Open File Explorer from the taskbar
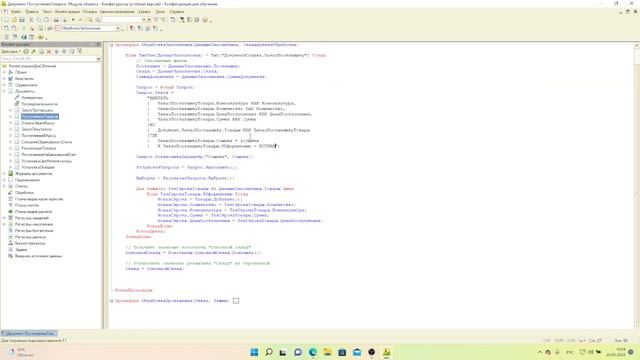640x360 pixels. point(327,352)
